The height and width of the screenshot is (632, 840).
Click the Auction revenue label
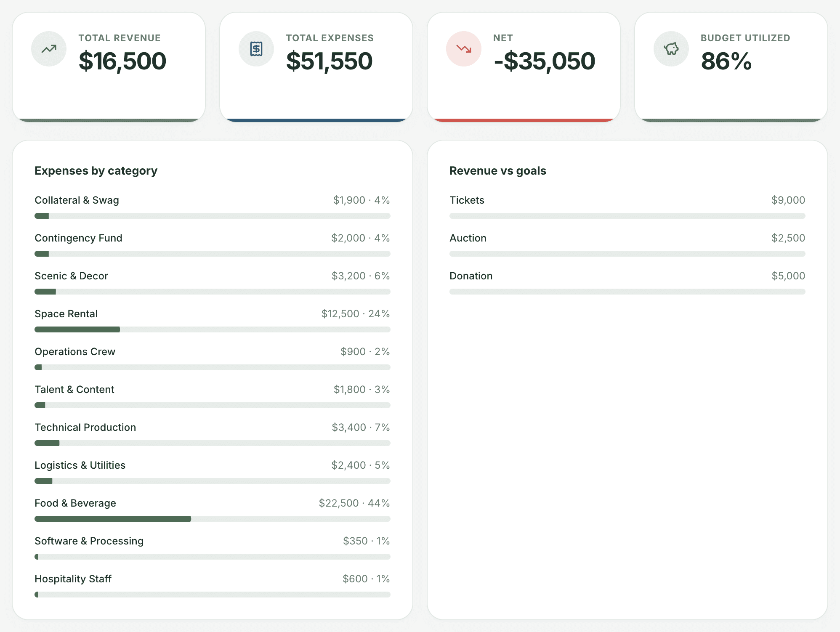click(468, 238)
